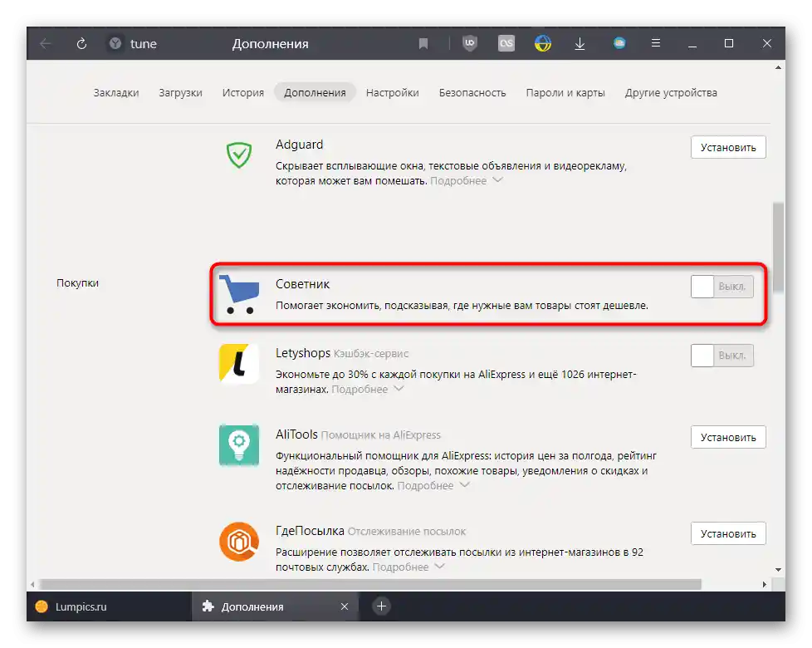Click Подробнее link under AliTools
Image resolution: width=812 pixels, height=648 pixels.
coord(425,485)
